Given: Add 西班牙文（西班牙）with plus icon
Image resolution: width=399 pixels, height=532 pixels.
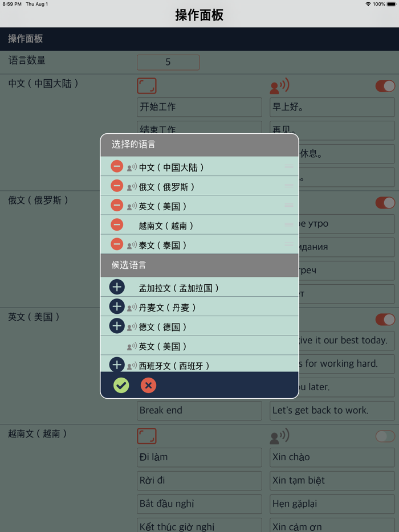Looking at the screenshot, I should (117, 365).
